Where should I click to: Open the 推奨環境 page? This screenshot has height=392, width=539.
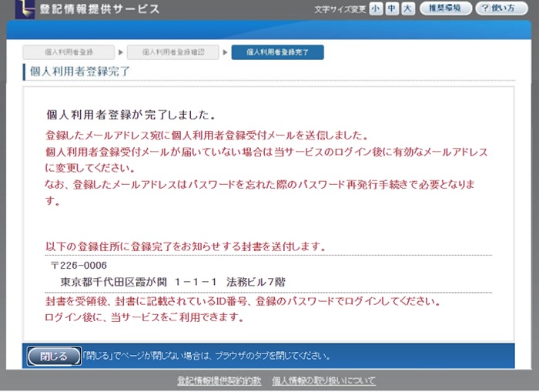(x=446, y=8)
